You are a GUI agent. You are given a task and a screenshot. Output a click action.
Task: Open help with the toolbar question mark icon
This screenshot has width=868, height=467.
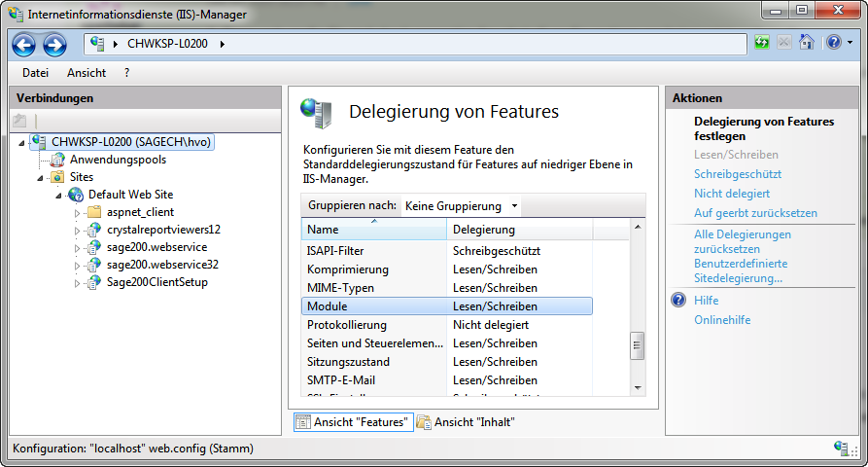pyautogui.click(x=834, y=42)
